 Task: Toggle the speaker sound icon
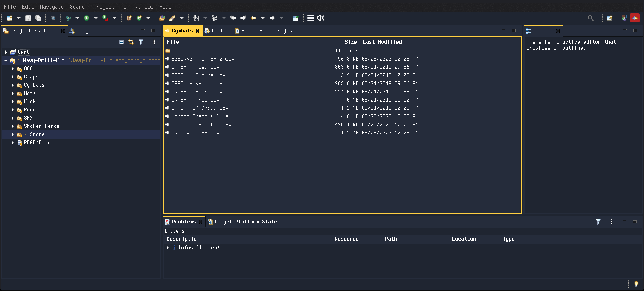[x=321, y=18]
